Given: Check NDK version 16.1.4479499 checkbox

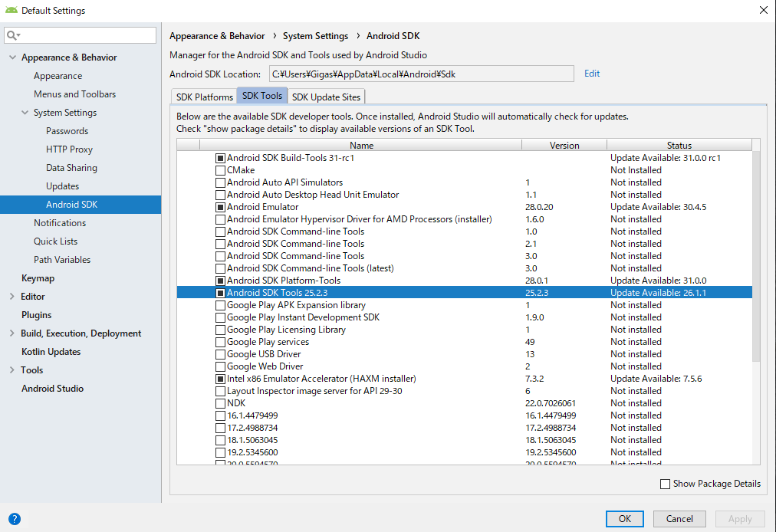Looking at the screenshot, I should coord(220,415).
